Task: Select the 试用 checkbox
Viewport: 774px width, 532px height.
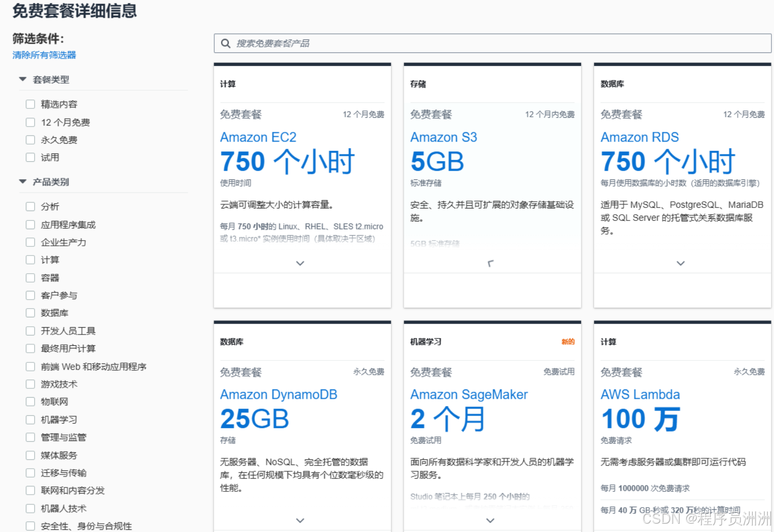Action: point(31,158)
